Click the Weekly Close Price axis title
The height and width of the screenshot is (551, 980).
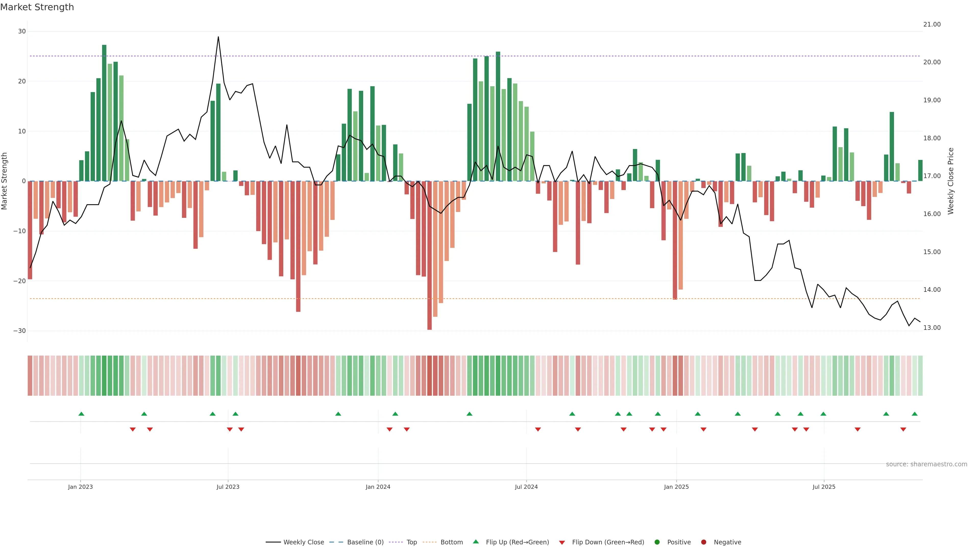click(951, 181)
